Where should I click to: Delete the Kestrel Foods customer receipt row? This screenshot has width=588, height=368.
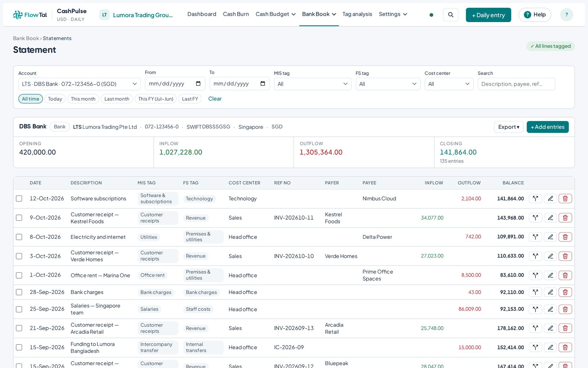tap(565, 218)
